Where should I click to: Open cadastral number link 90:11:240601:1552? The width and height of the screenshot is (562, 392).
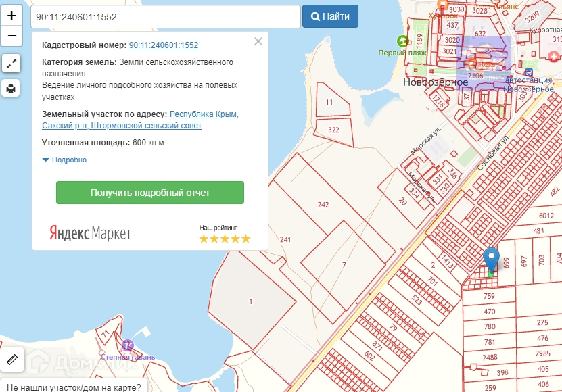pos(164,45)
